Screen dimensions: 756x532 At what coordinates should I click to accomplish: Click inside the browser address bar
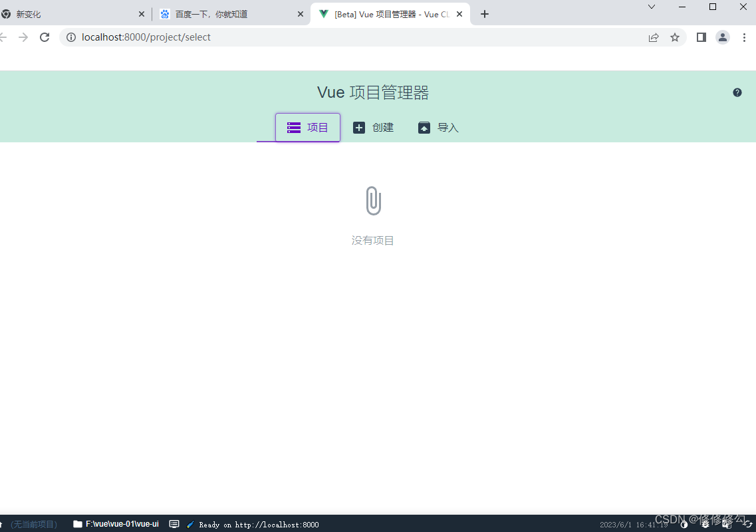(199, 37)
